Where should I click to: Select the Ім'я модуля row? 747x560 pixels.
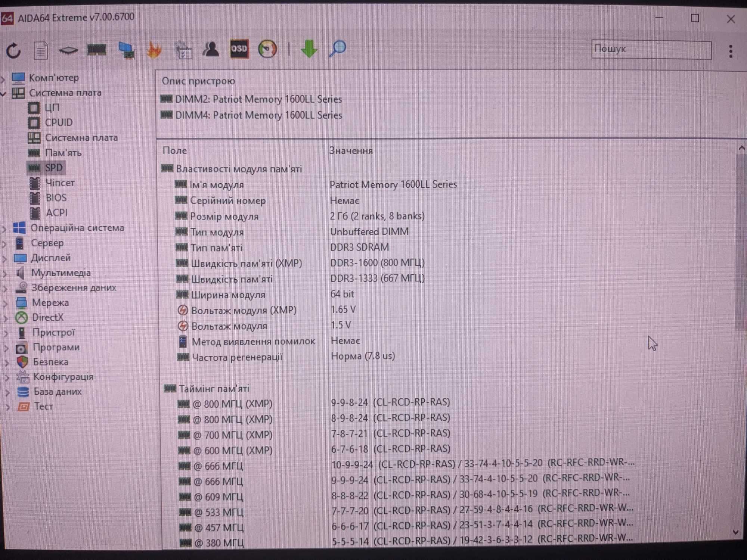[x=316, y=184]
